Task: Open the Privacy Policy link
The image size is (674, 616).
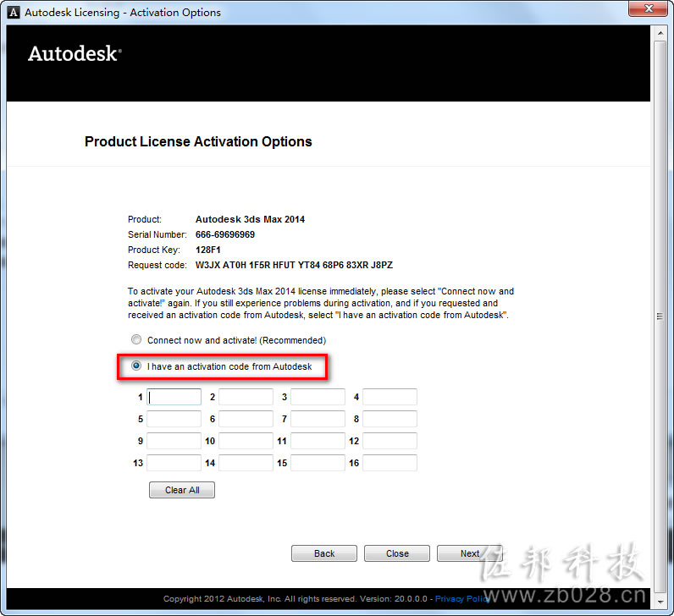Action: click(x=462, y=599)
